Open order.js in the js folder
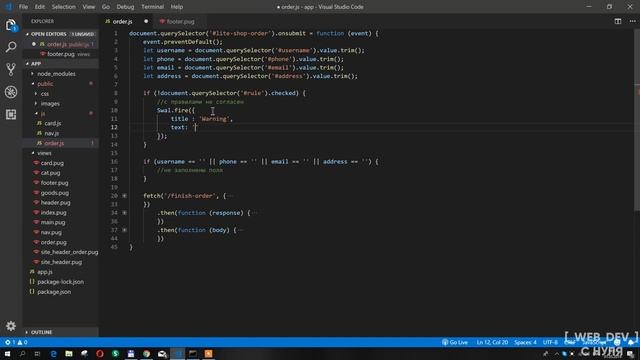Screen dimensions: 640x360 [54, 143]
